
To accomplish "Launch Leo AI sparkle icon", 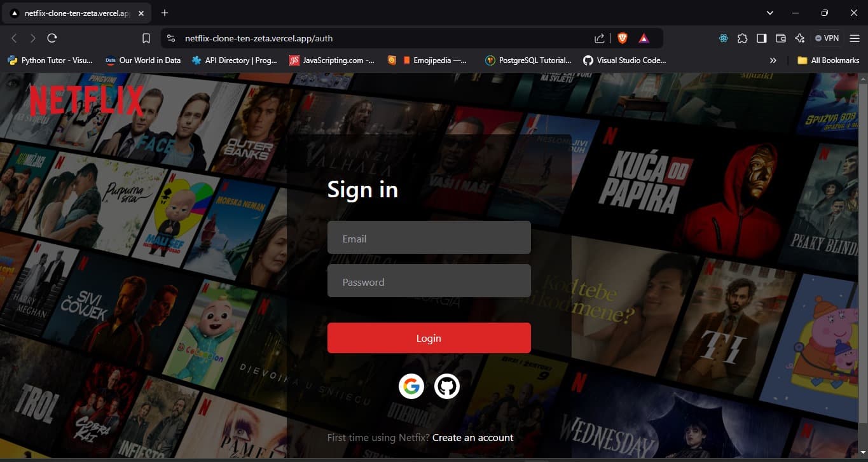I will point(799,38).
